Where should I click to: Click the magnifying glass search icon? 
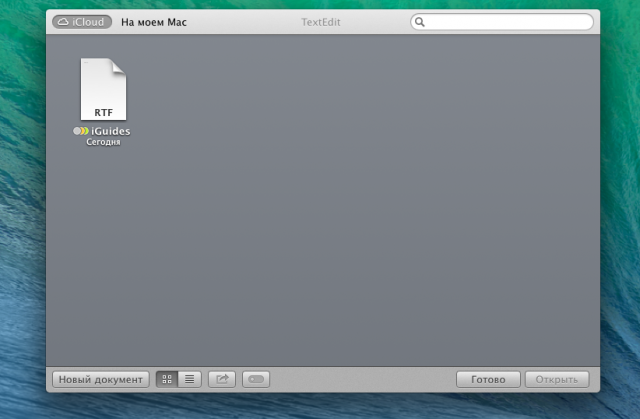(420, 22)
